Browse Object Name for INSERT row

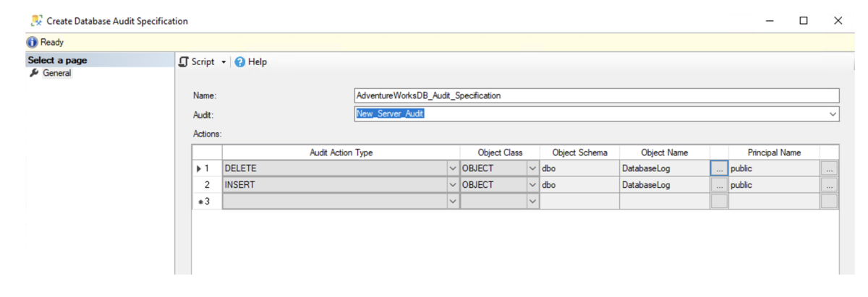[x=719, y=185]
